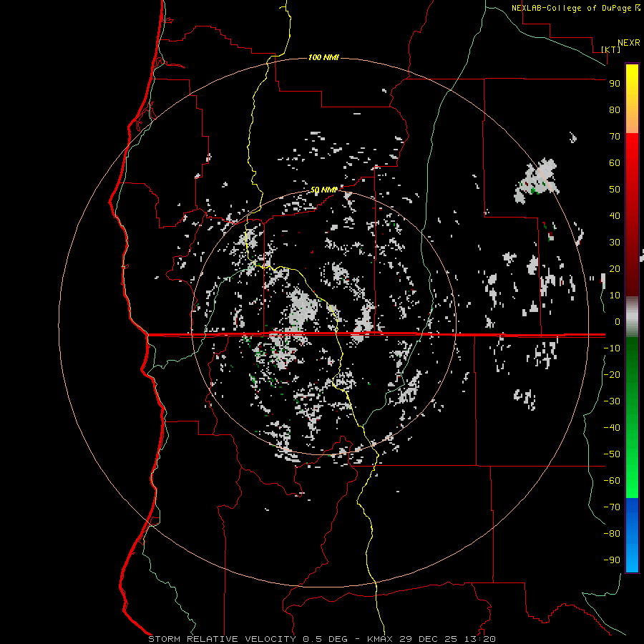Image resolution: width=644 pixels, height=644 pixels.
Task: Click the 20 value on velocity scale
Action: click(615, 268)
